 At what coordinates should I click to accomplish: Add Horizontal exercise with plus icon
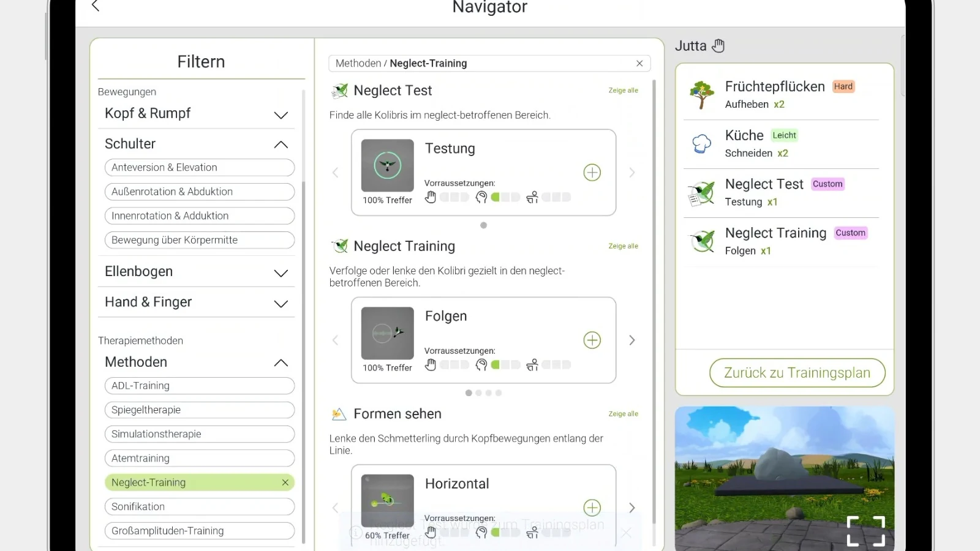(592, 508)
